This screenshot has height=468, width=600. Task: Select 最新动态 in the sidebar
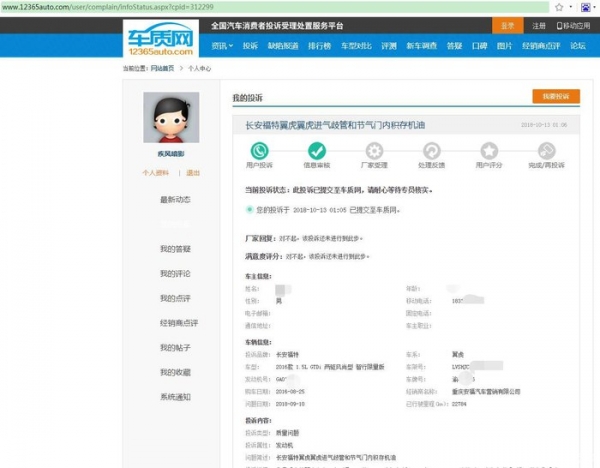coord(175,199)
